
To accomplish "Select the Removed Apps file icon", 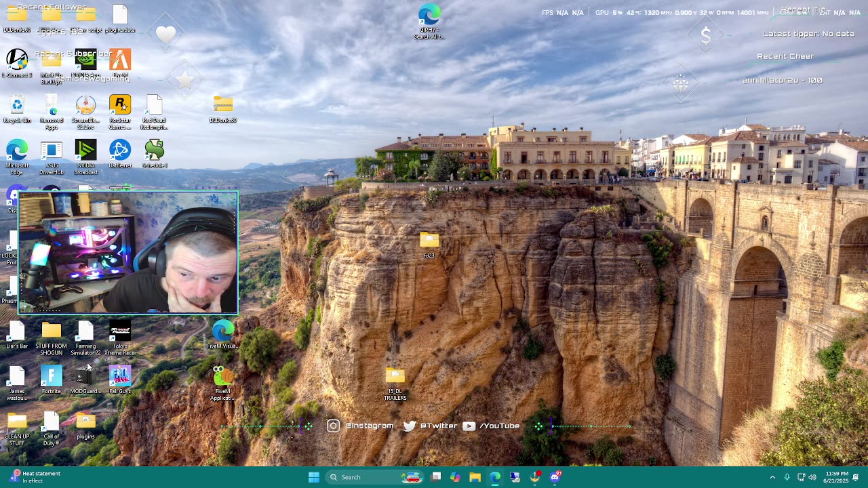I will [x=52, y=112].
